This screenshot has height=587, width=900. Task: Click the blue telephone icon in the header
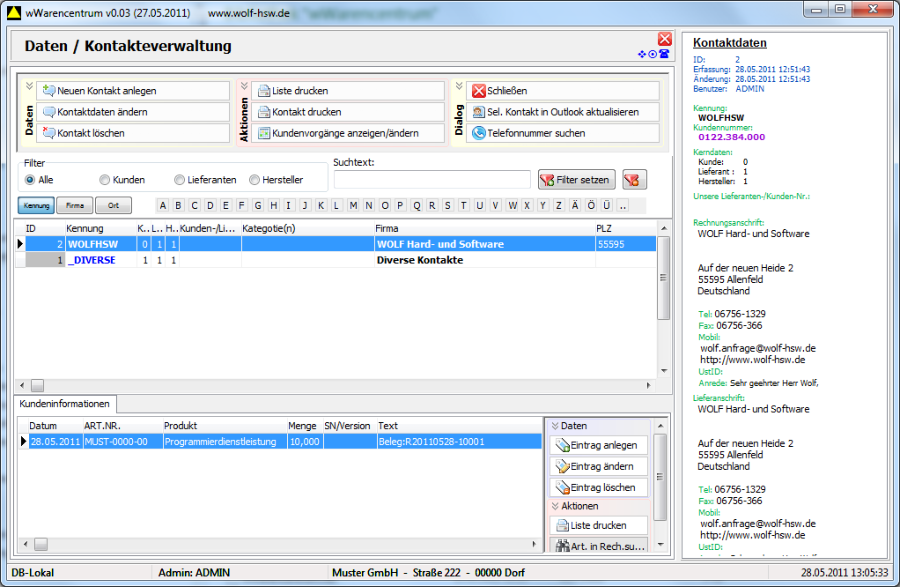(664, 54)
